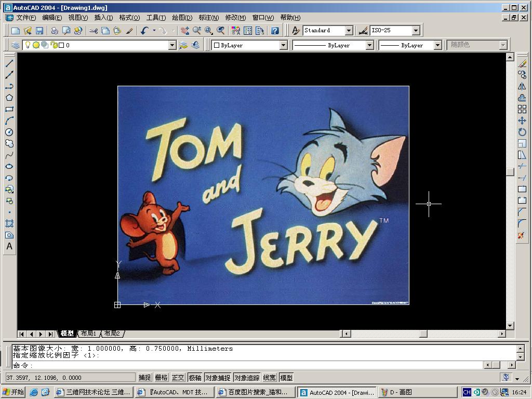Click the coordinates display 37.3597, 12.1096
This screenshot has width=532, height=399.
click(x=71, y=378)
